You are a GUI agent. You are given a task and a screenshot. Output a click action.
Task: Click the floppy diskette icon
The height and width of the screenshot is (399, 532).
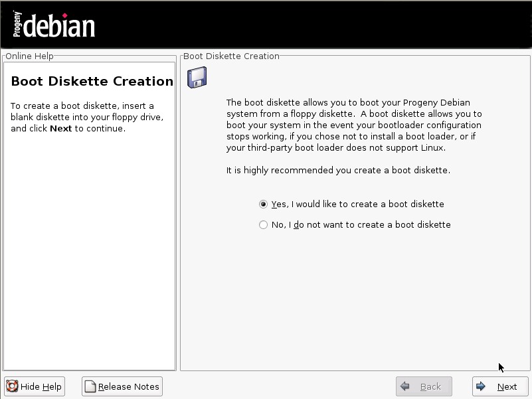197,78
